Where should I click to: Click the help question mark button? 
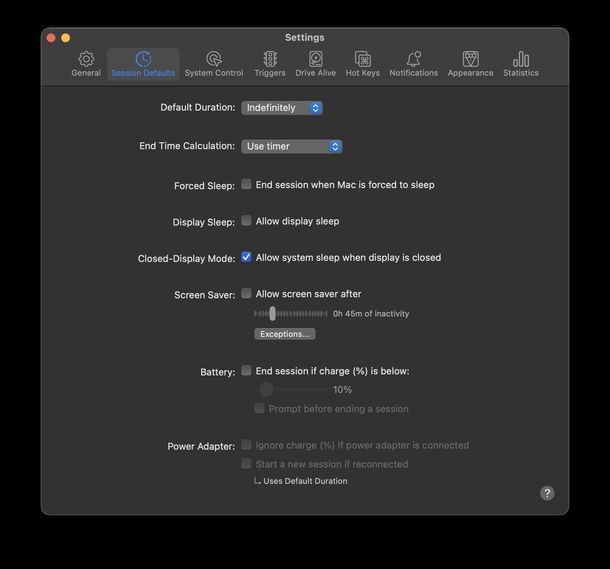click(x=547, y=493)
